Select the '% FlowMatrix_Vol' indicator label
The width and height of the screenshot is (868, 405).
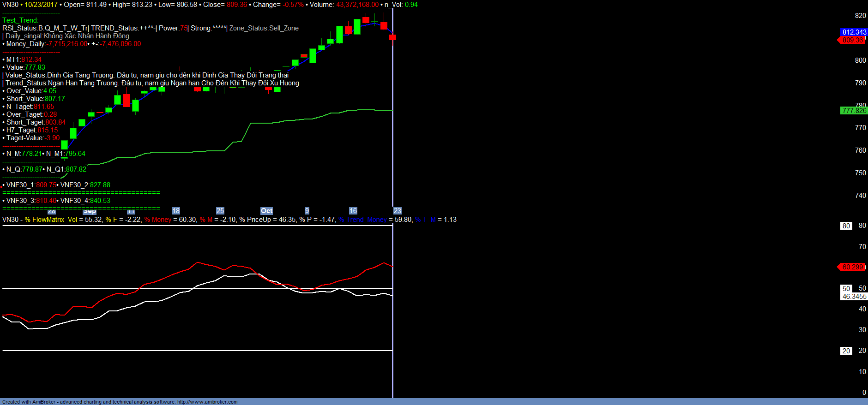coord(51,220)
